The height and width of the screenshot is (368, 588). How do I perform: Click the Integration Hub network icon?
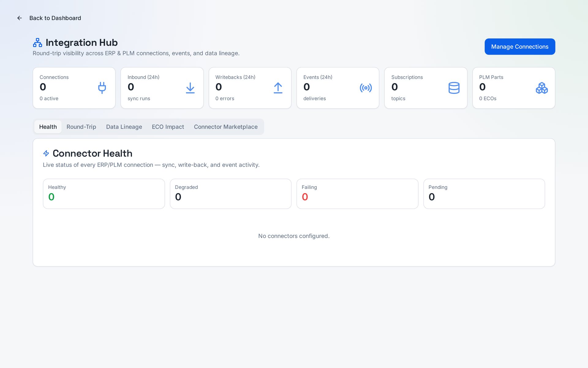click(37, 43)
